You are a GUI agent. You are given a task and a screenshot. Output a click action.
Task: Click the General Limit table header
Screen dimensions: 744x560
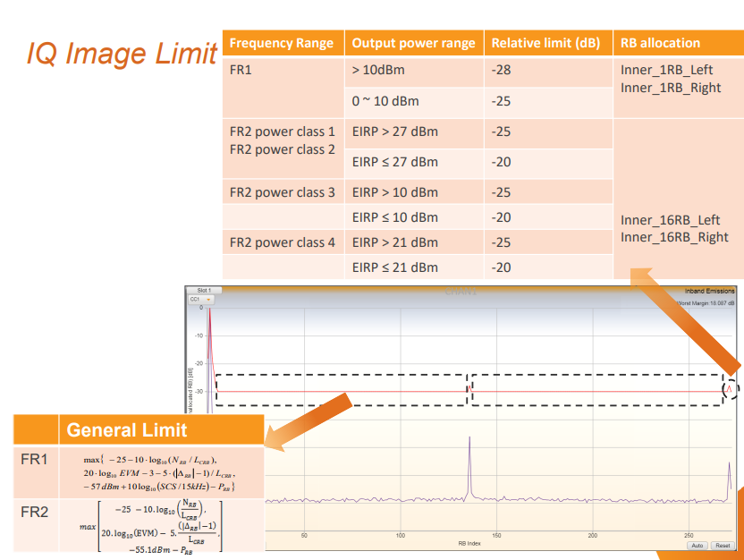tap(127, 430)
